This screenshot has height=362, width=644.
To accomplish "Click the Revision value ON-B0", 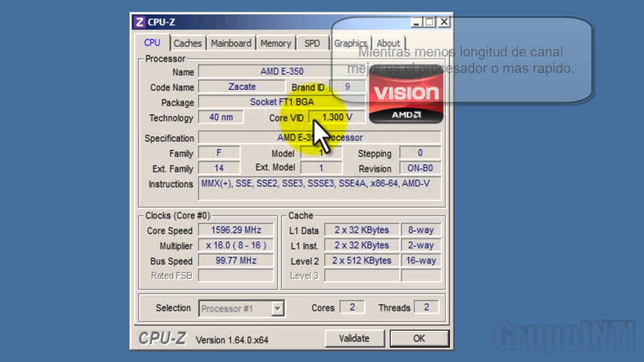I will point(420,168).
